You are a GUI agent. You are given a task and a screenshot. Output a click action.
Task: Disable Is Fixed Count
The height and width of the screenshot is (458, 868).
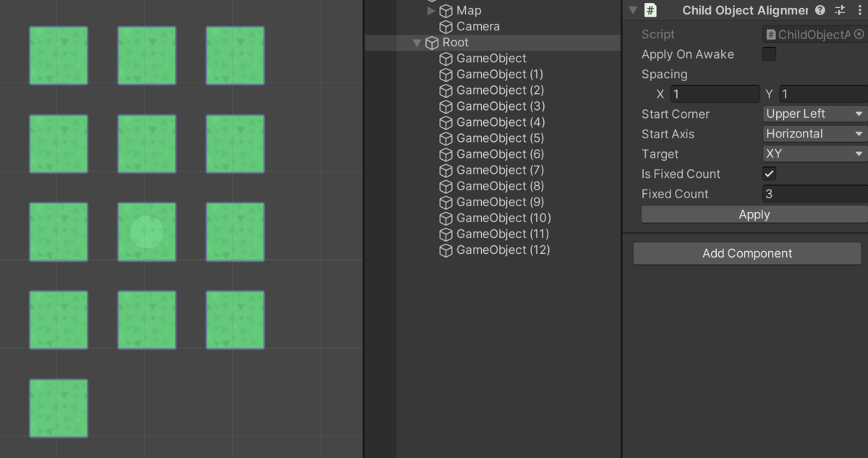pos(769,174)
